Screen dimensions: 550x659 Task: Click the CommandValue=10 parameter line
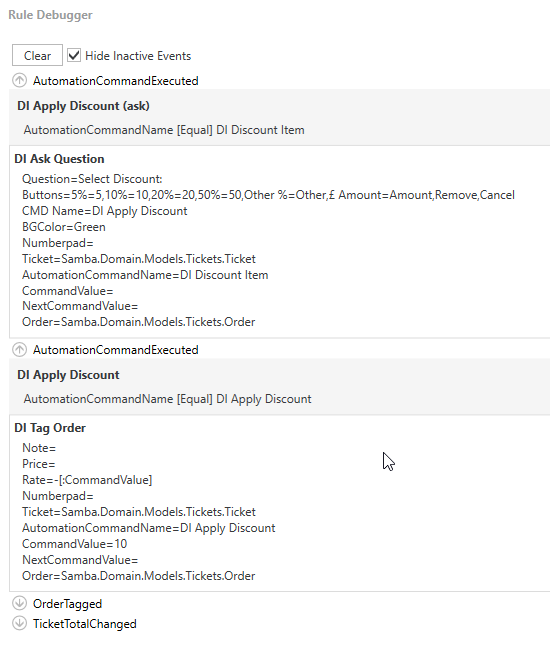click(74, 544)
